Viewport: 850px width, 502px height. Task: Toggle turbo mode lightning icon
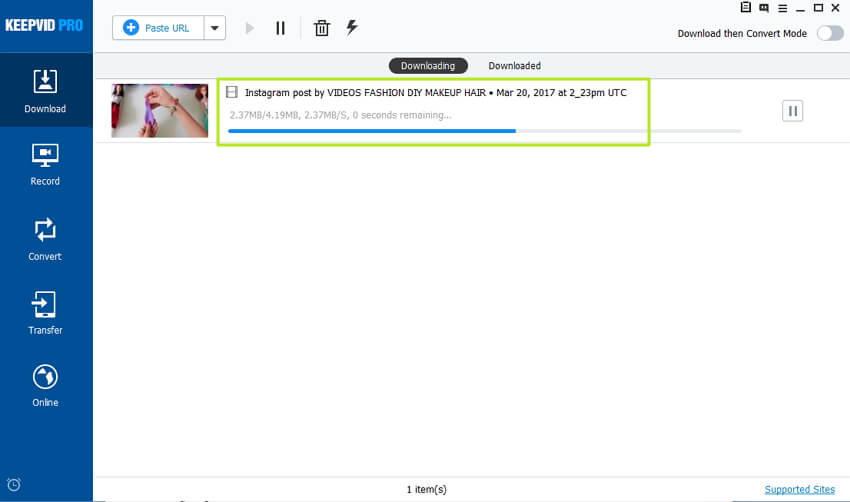click(352, 28)
